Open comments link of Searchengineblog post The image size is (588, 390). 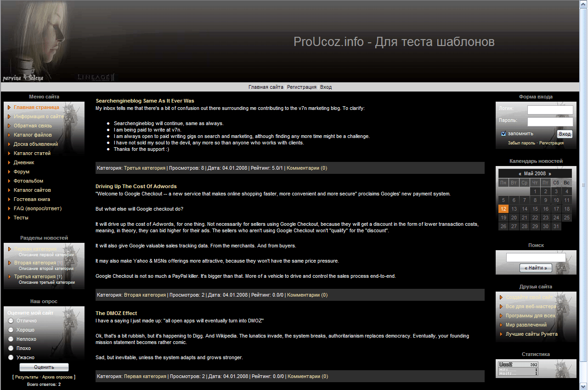click(x=307, y=168)
